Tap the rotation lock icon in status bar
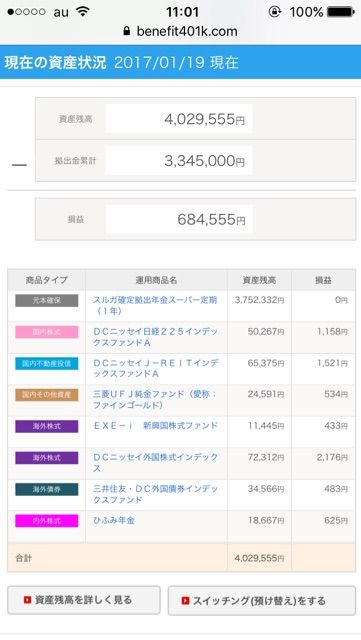Image resolution: width=361 pixels, height=640 pixels. click(x=275, y=11)
